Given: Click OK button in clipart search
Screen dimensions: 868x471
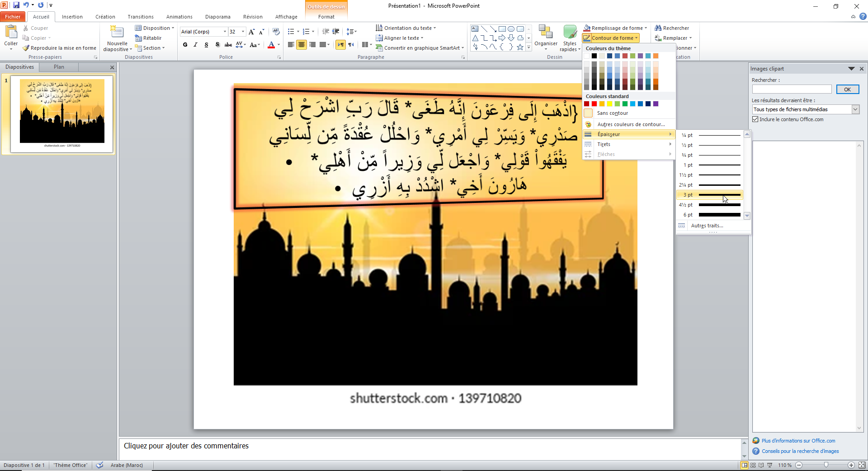Looking at the screenshot, I should [x=847, y=89].
